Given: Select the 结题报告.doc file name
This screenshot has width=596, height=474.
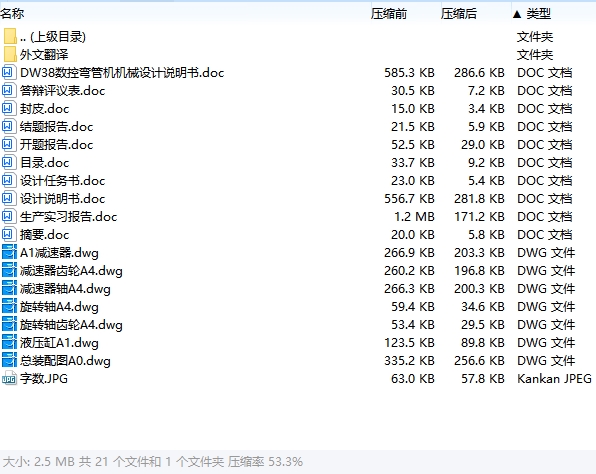Looking at the screenshot, I should [x=56, y=127].
